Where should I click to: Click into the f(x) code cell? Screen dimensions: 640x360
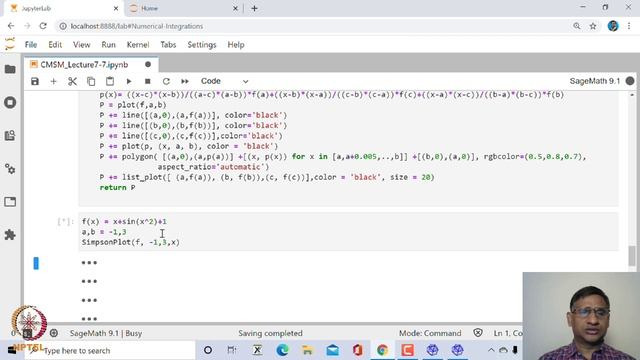(x=349, y=231)
